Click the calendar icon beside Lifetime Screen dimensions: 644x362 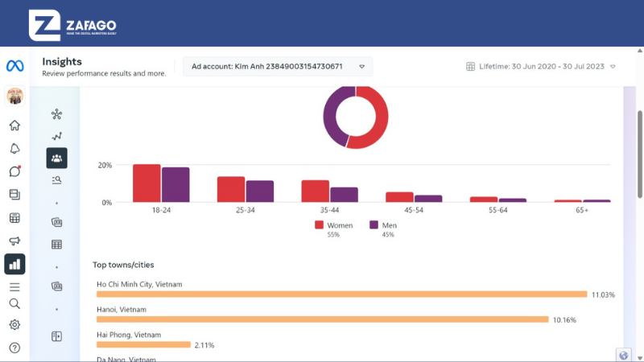click(x=470, y=67)
